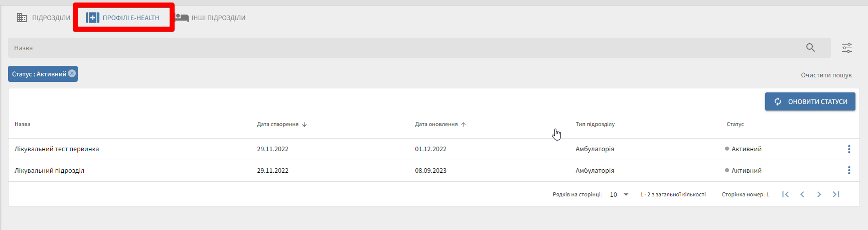Click the 'Очистити пошук' link
The image size is (868, 230).
pyautogui.click(x=826, y=75)
